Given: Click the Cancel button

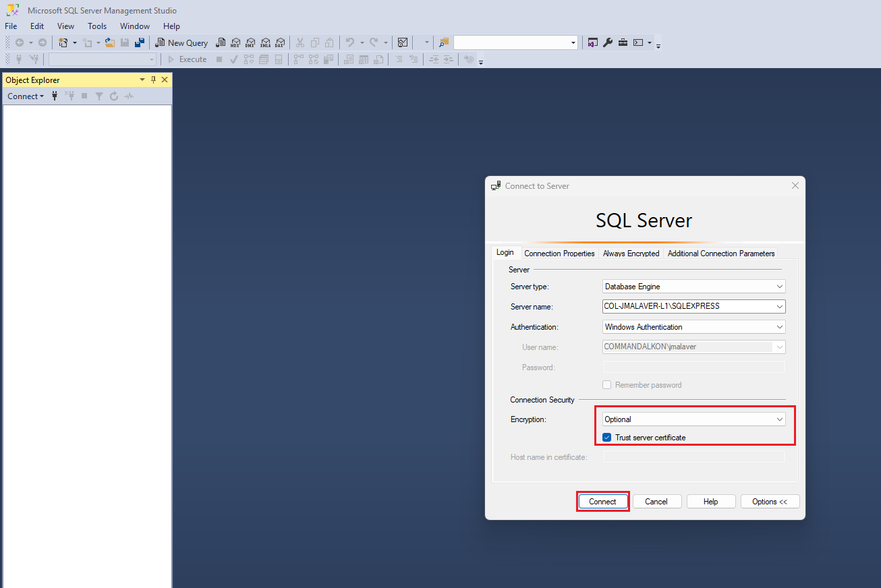Looking at the screenshot, I should [656, 502].
